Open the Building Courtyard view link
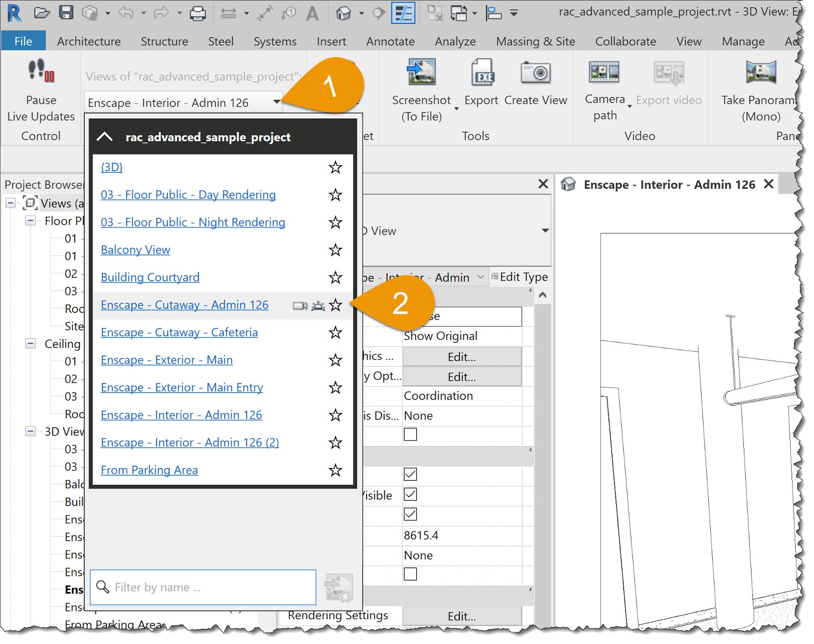Image resolution: width=814 pixels, height=644 pixels. click(150, 277)
